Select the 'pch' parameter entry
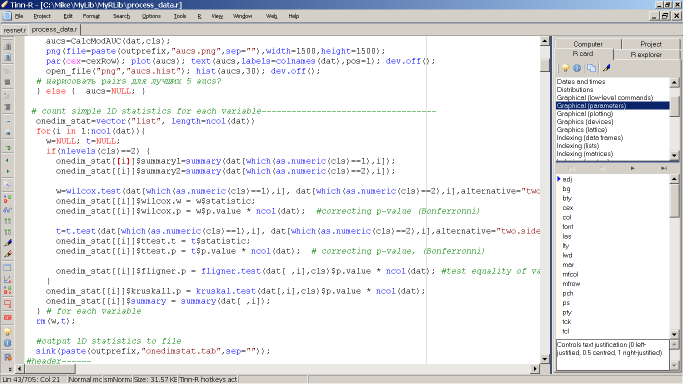 (x=568, y=293)
